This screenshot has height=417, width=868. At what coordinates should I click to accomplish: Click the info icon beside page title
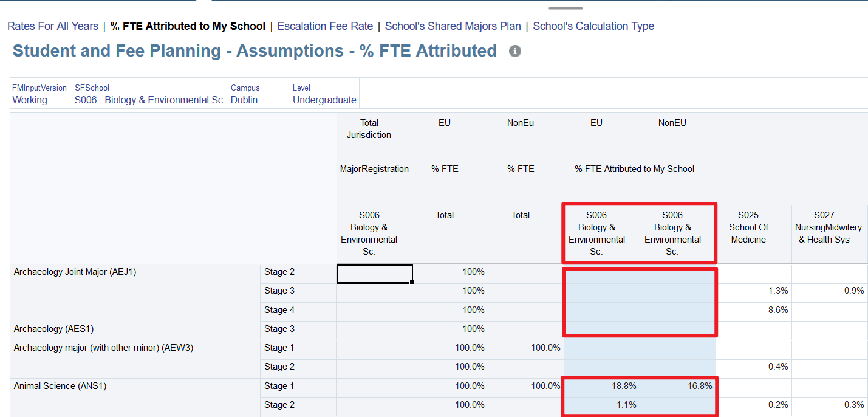[x=515, y=52]
